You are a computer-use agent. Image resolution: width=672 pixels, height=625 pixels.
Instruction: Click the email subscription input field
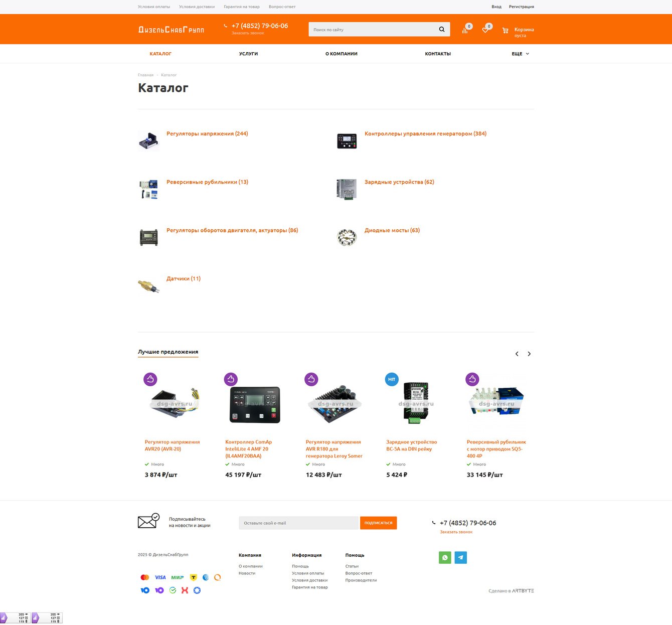299,523
